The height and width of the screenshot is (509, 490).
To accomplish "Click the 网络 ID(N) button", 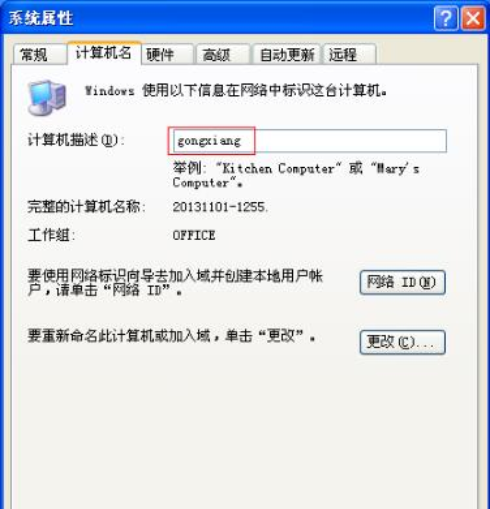I will click(x=402, y=282).
